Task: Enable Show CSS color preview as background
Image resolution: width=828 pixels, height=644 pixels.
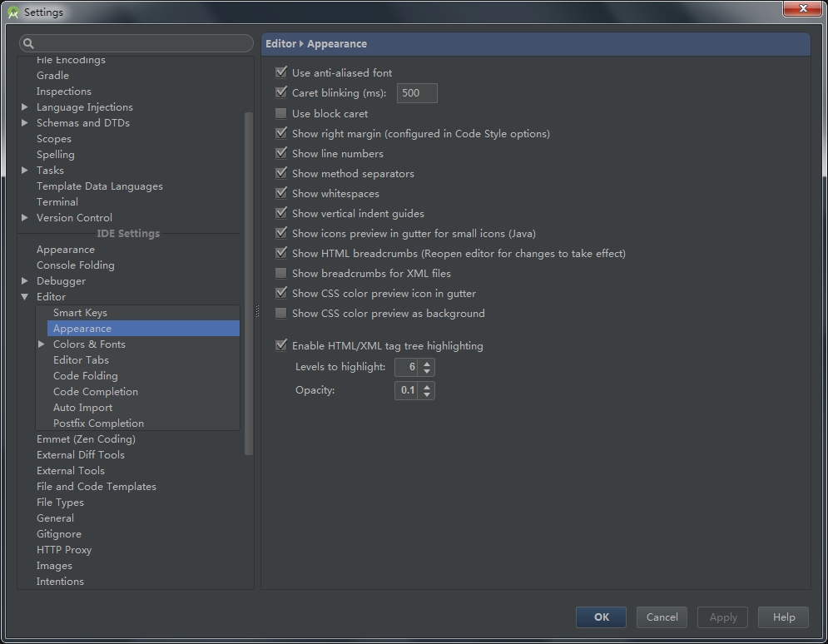Action: point(281,313)
